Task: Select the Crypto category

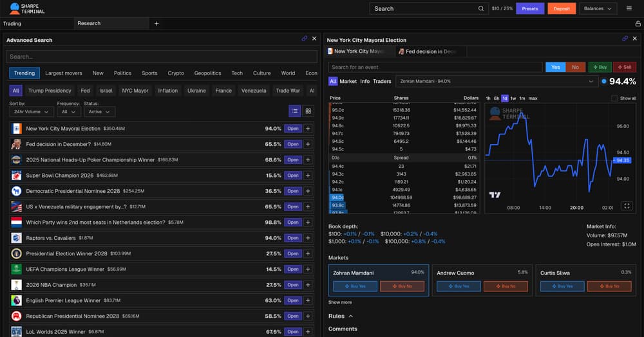Action: click(x=176, y=73)
